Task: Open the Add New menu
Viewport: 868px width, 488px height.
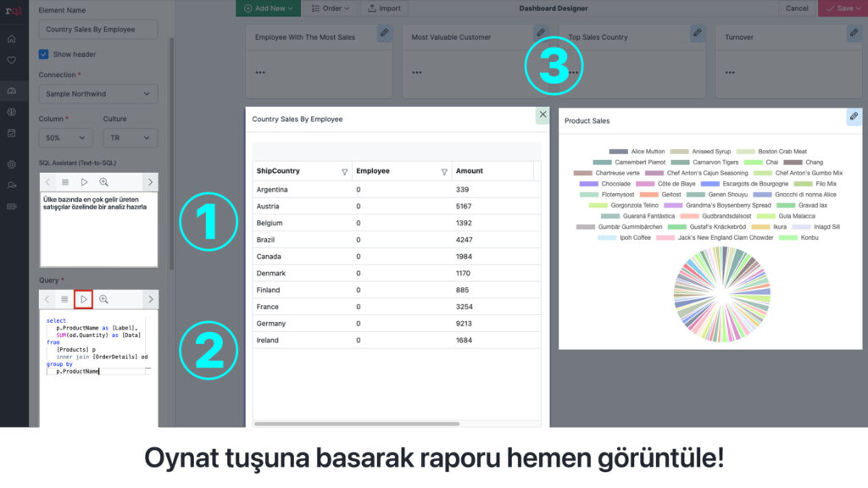Action: click(x=268, y=8)
